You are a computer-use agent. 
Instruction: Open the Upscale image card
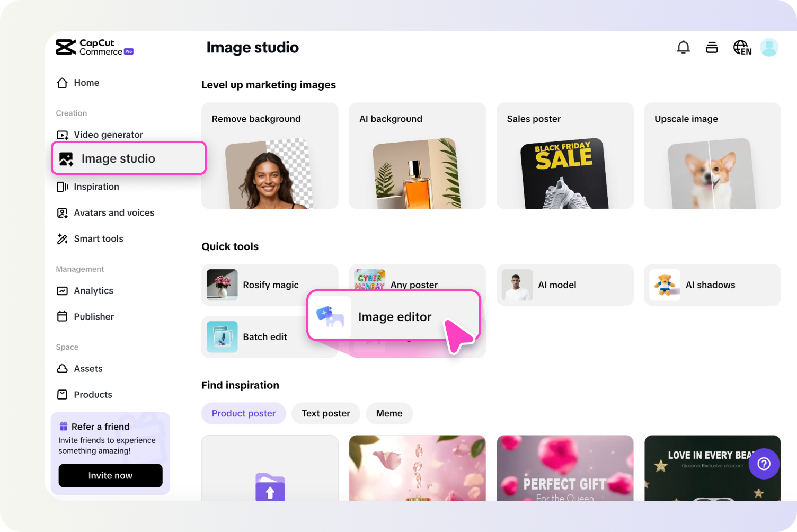coord(712,155)
